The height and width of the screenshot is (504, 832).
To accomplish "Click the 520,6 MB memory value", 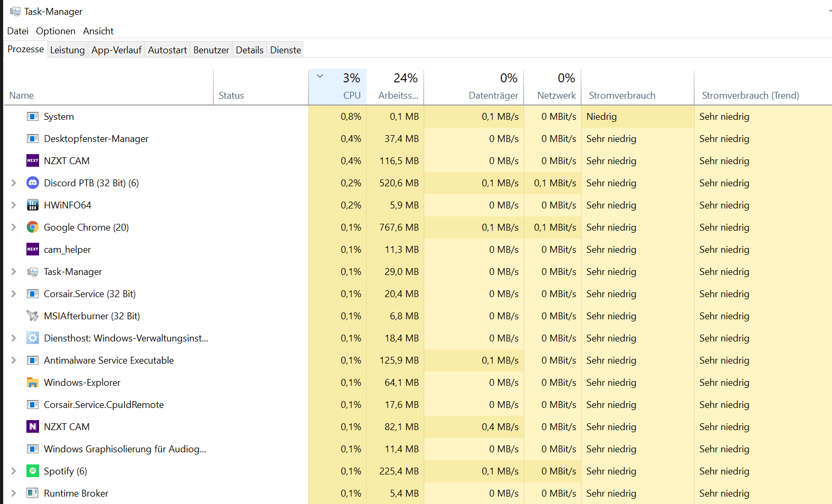I will click(399, 183).
